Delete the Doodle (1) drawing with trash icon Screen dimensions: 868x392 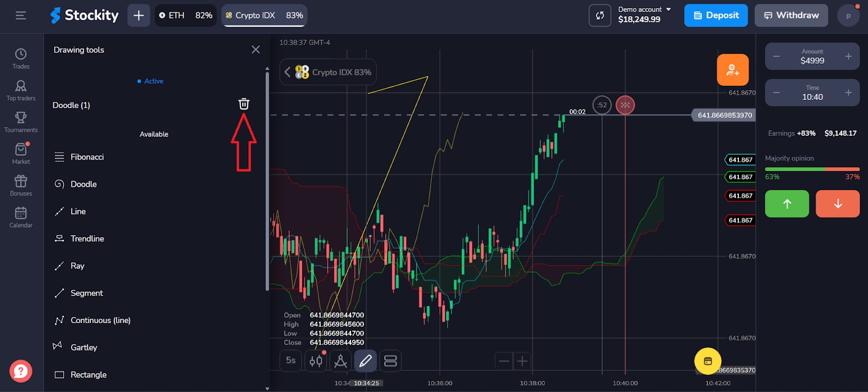(244, 104)
